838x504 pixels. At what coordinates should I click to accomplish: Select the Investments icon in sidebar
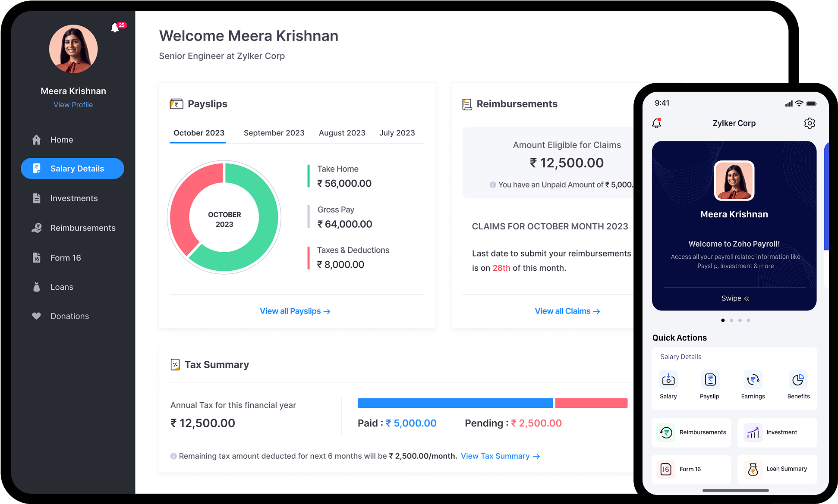click(x=36, y=198)
